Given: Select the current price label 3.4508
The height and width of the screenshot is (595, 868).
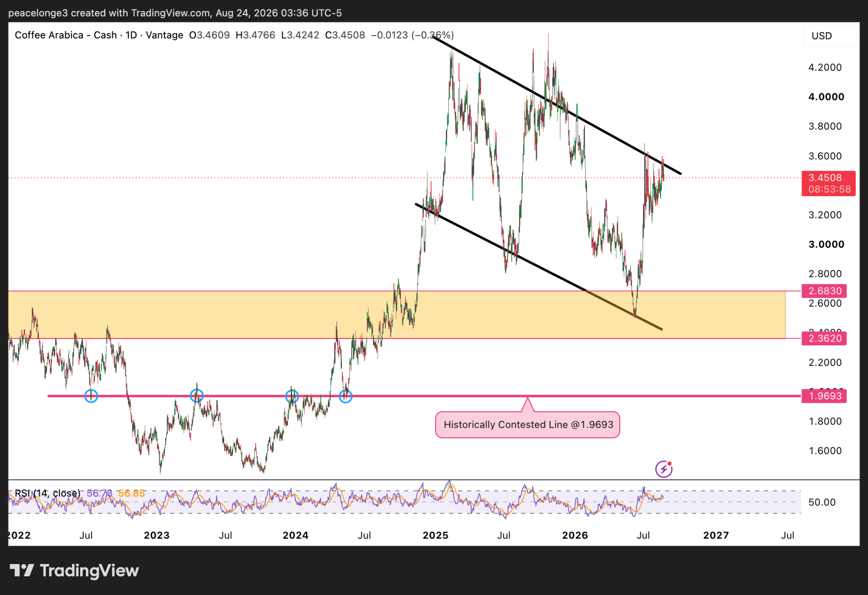Looking at the screenshot, I should click(829, 183).
